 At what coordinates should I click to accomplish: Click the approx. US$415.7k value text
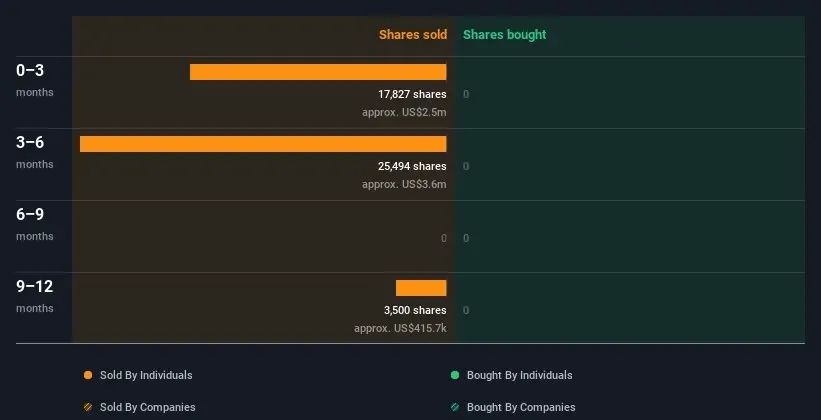coord(400,328)
